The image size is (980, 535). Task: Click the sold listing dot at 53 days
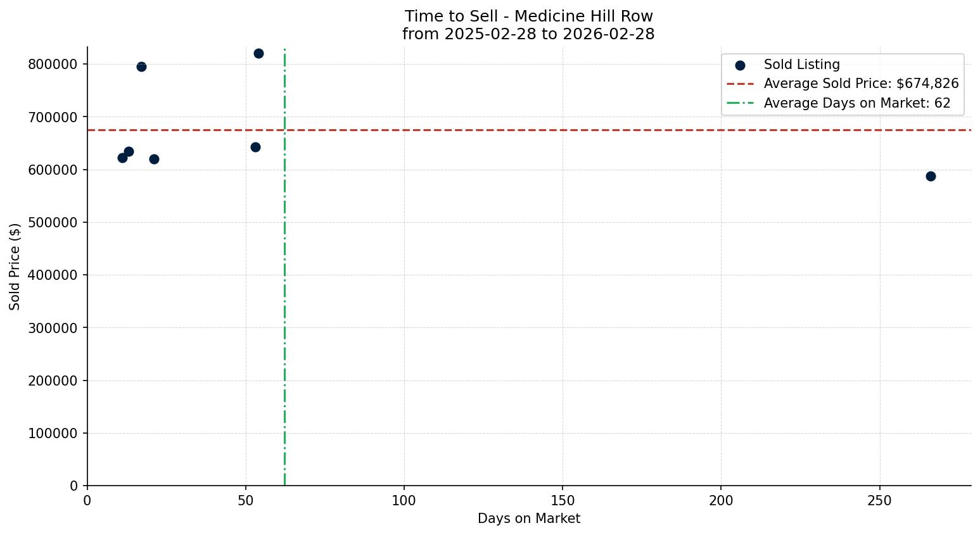255,147
